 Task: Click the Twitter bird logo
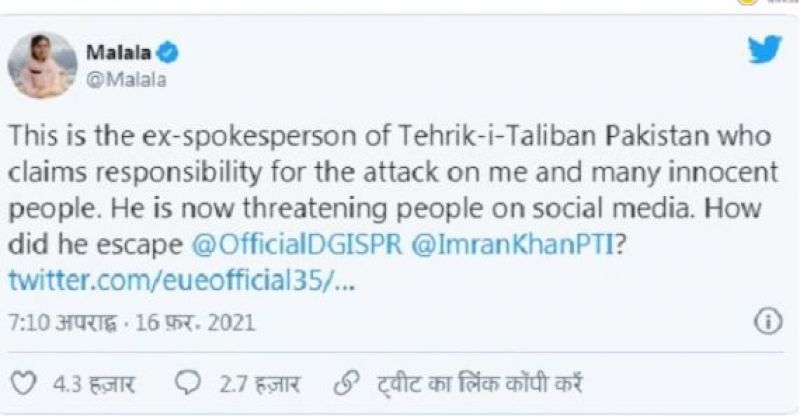click(765, 49)
